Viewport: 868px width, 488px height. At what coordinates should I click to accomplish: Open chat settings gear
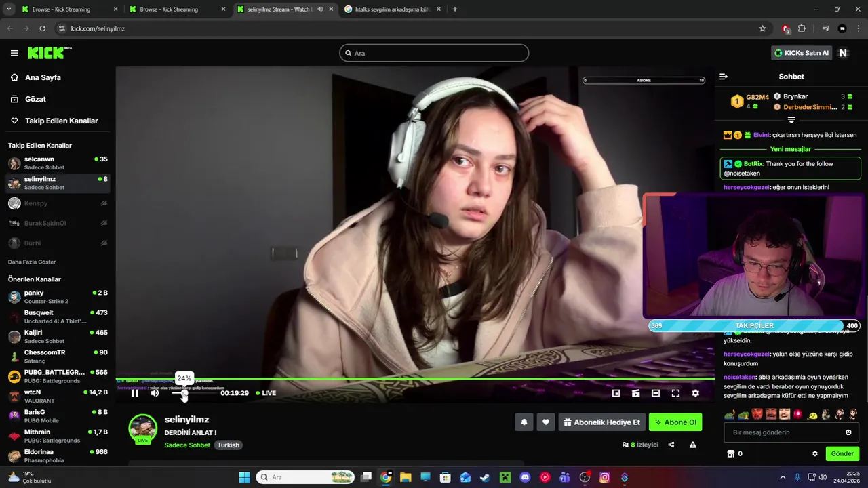[x=815, y=454]
